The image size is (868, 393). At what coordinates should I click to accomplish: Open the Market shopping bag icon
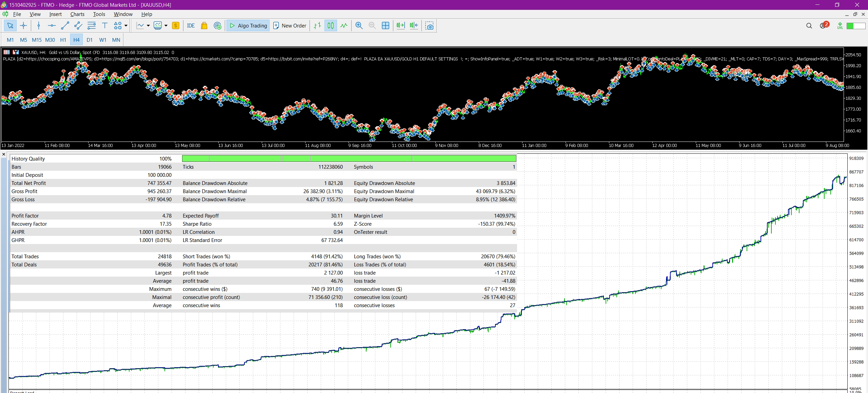pos(204,25)
